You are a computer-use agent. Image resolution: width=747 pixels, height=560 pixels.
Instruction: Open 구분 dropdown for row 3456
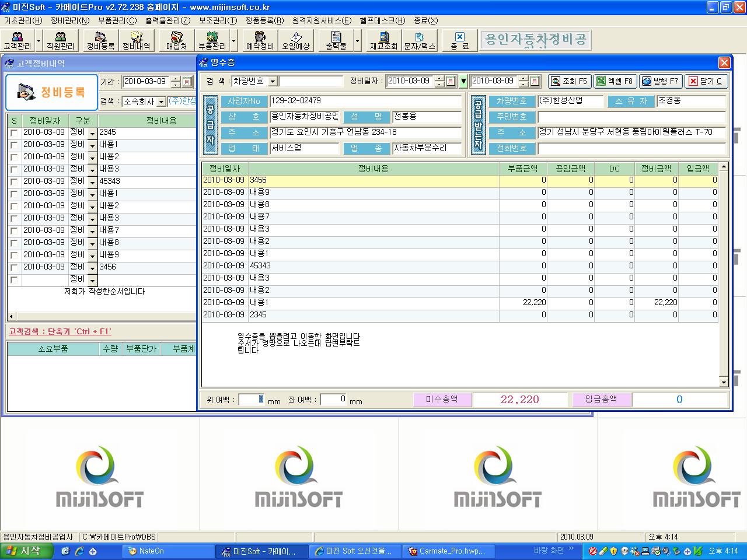coord(92,268)
